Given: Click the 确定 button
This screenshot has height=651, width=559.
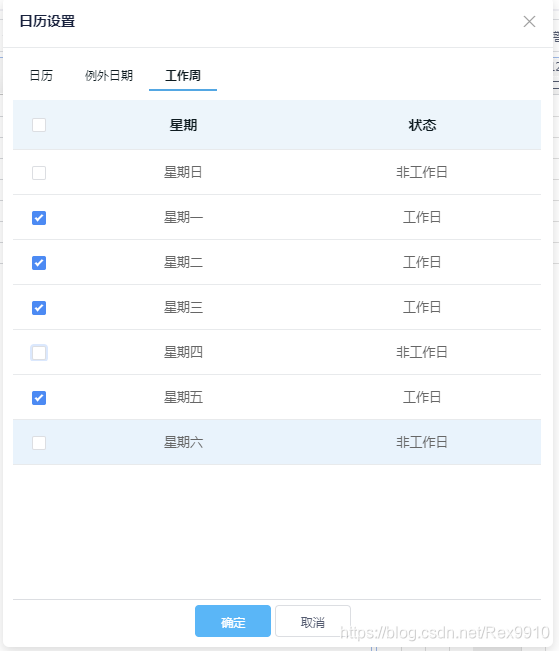Looking at the screenshot, I should pos(233,621).
